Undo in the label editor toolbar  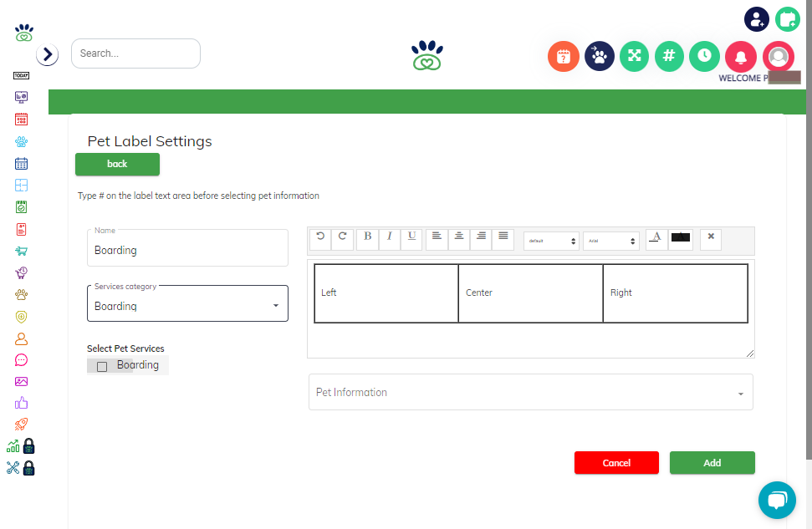point(320,238)
